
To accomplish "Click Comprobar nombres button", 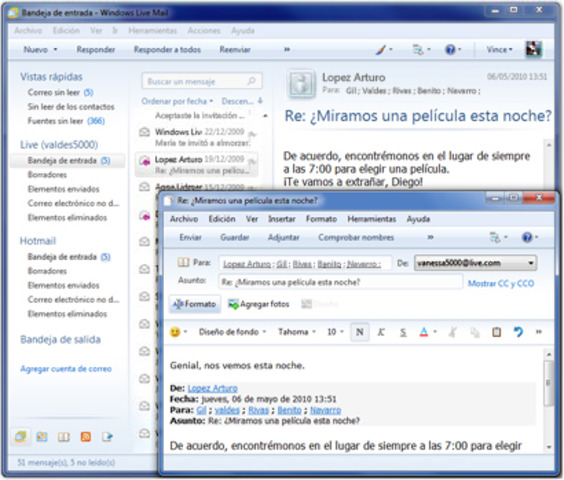I will click(356, 237).
